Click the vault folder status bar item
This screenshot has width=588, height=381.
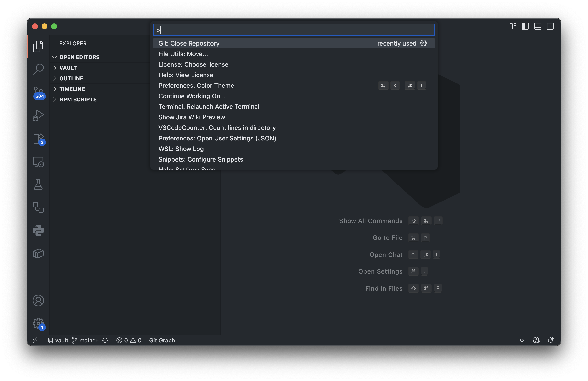click(58, 341)
